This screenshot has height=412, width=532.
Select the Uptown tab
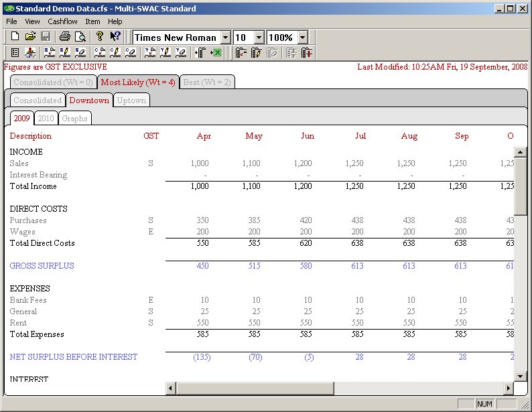pyautogui.click(x=131, y=100)
